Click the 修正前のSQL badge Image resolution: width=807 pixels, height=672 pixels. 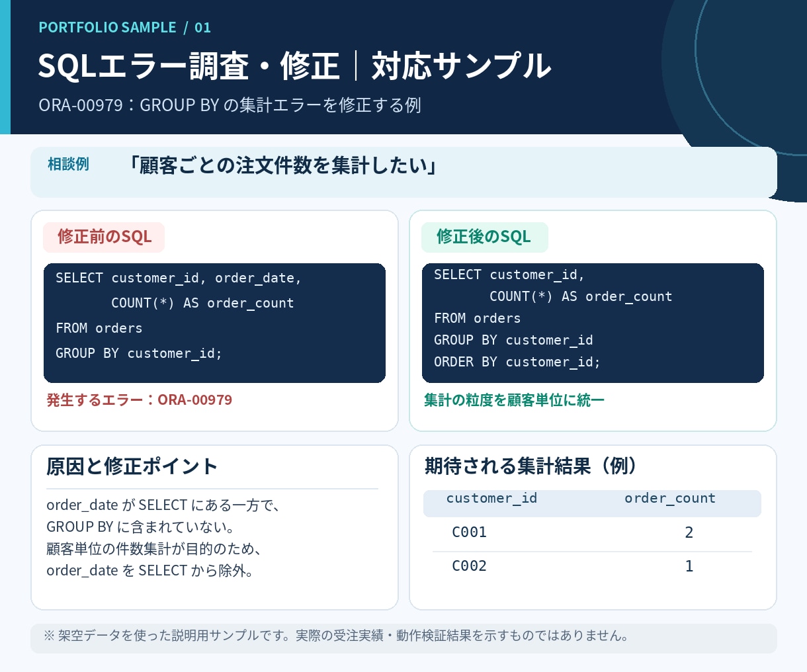[x=104, y=237]
